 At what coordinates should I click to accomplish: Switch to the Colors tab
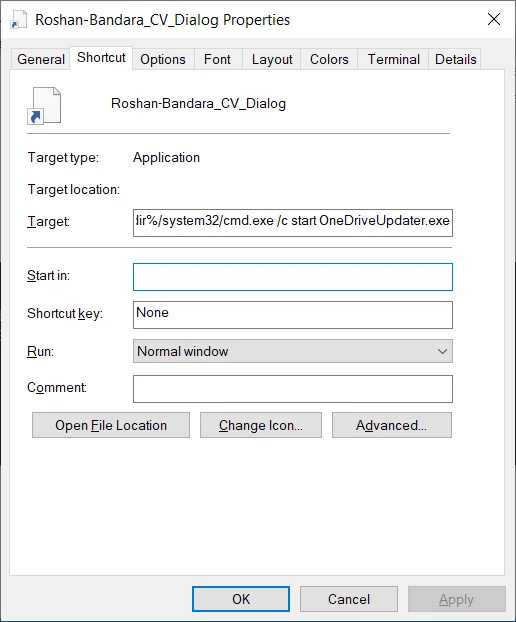click(329, 60)
